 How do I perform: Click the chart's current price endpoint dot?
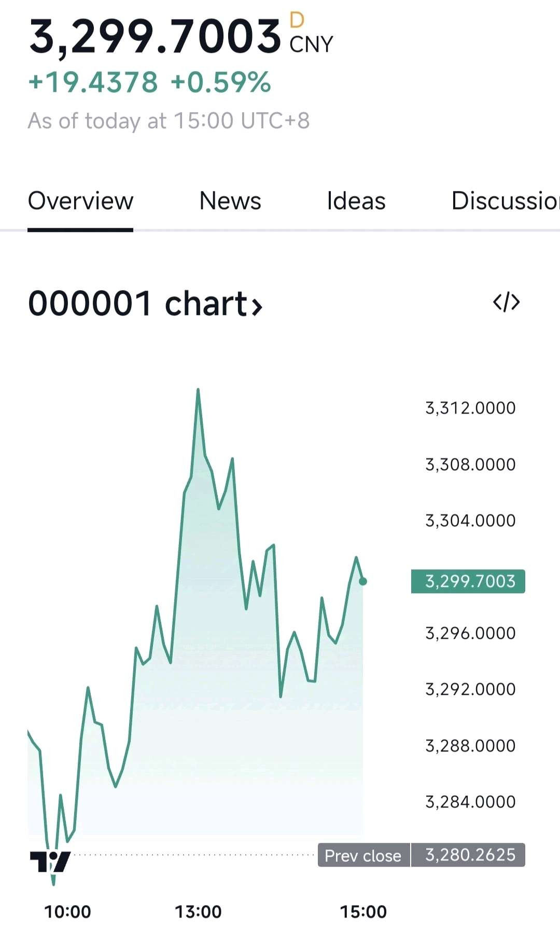(x=363, y=581)
